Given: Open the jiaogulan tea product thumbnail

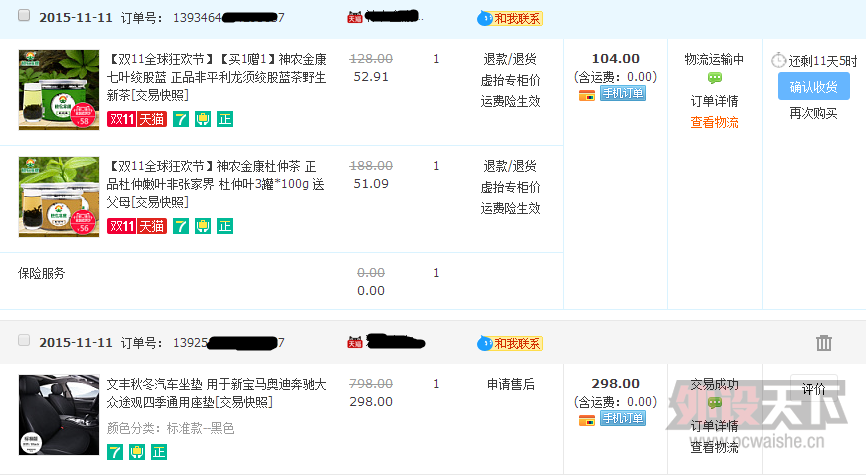Looking at the screenshot, I should [59, 90].
